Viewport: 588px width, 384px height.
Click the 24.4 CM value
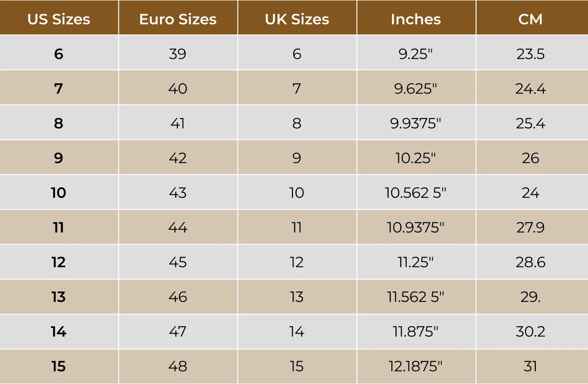[x=530, y=88]
